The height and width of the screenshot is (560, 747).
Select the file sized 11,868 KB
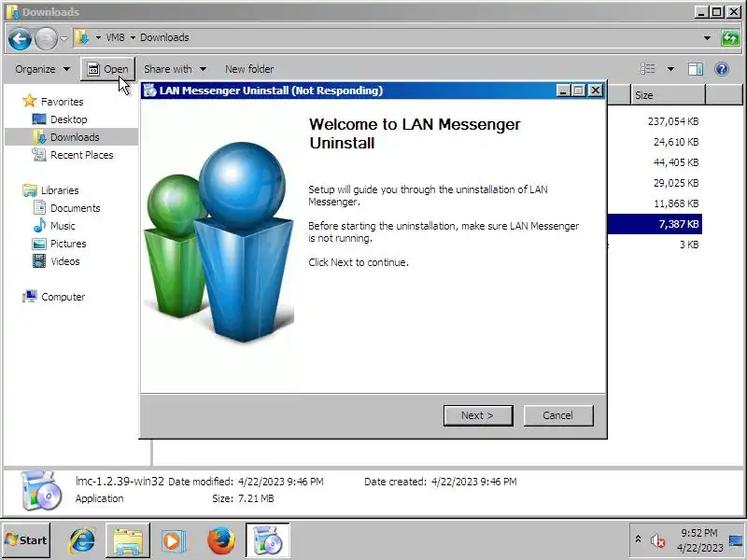point(676,203)
